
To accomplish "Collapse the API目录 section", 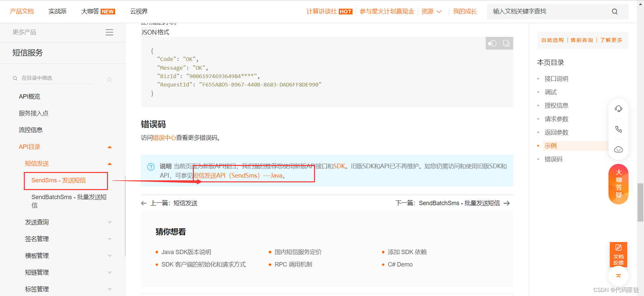I will [109, 147].
